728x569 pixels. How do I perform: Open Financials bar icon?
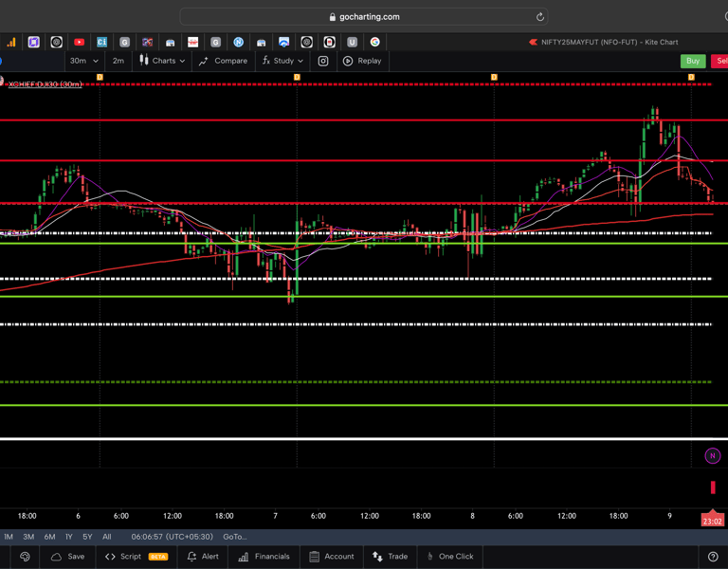coord(244,557)
